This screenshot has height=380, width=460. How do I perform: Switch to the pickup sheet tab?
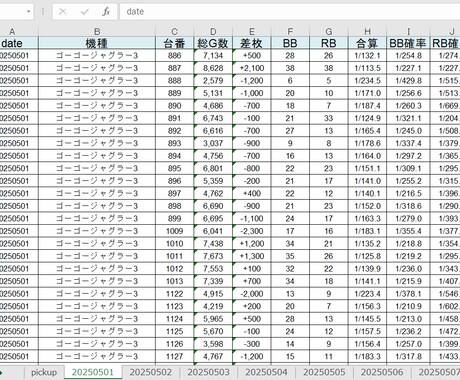(44, 372)
